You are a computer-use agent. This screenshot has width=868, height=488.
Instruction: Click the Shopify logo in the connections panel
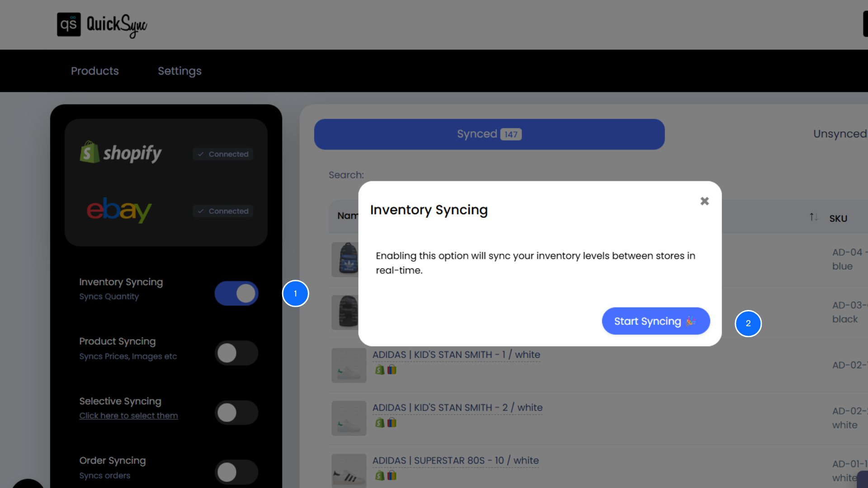120,152
